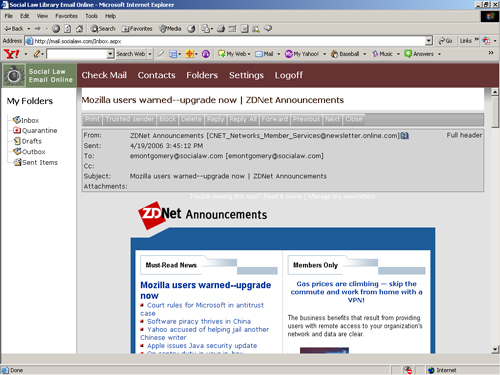Open the Favorites menu in menu bar
Image resolution: width=500 pixels, height=375 pixels.
click(x=66, y=16)
